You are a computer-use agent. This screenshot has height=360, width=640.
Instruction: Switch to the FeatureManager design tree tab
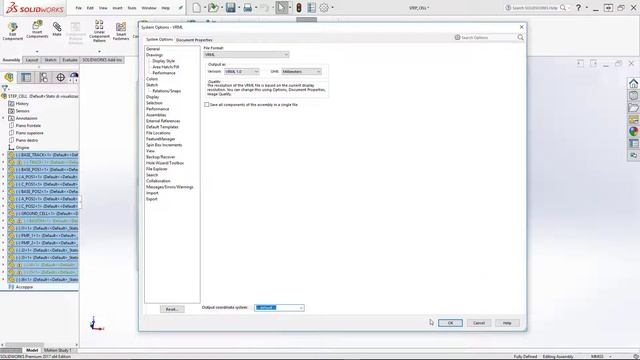point(9,77)
